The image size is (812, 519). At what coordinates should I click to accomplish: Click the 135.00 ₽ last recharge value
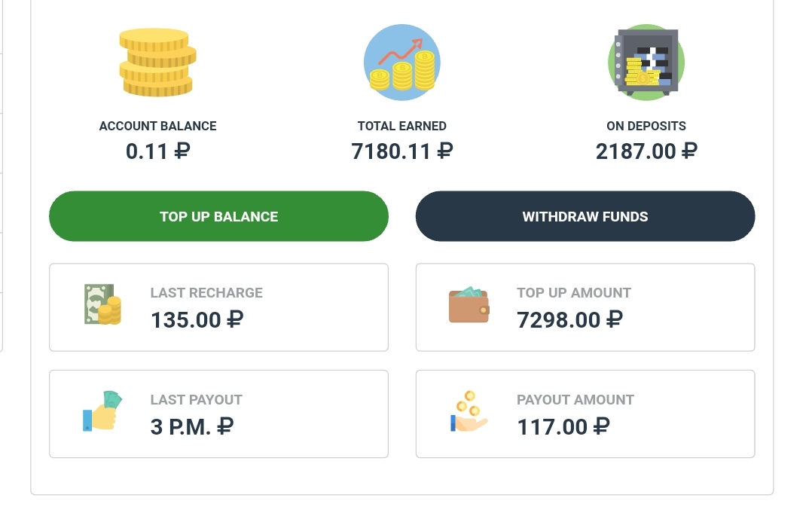(x=197, y=320)
